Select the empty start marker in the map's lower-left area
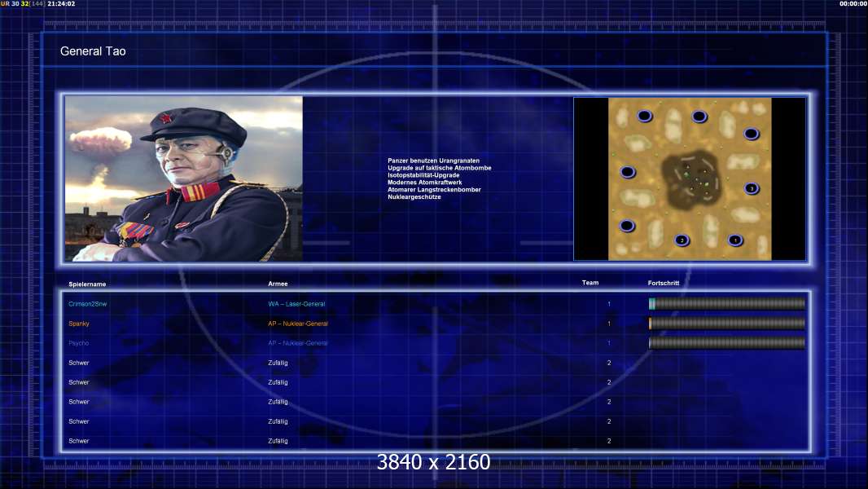The width and height of the screenshot is (868, 489). [627, 226]
